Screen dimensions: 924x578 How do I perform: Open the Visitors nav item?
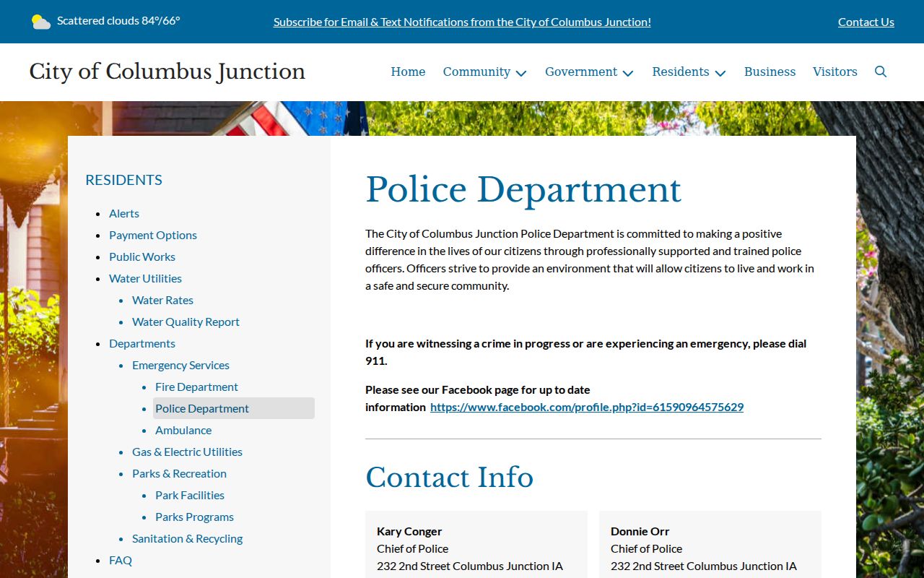[835, 72]
